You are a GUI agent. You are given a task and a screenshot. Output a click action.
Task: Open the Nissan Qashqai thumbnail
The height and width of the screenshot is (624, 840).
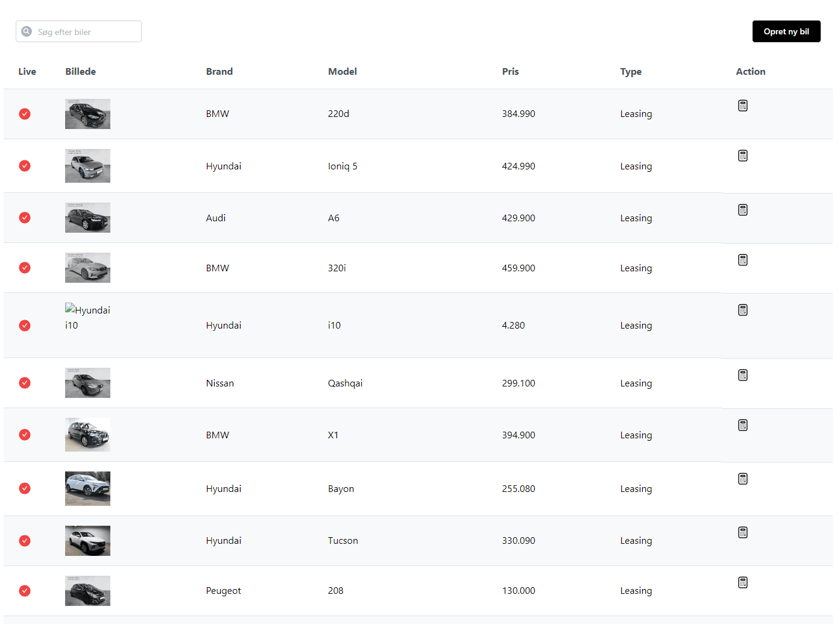pos(87,383)
